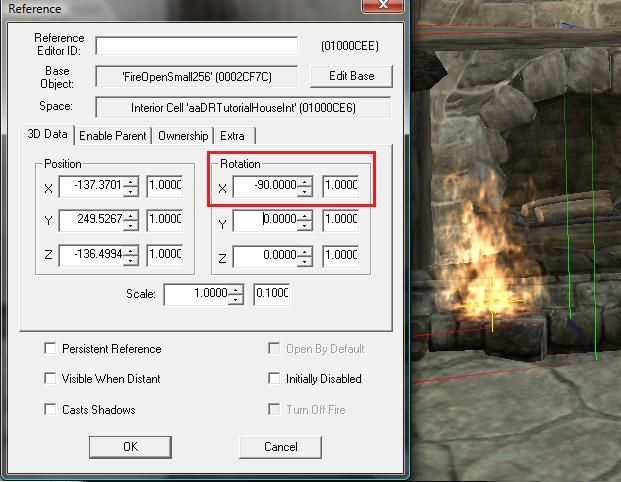Decrease Position X with down spinner arrow
Screen dimensions: 621x482
(130, 192)
